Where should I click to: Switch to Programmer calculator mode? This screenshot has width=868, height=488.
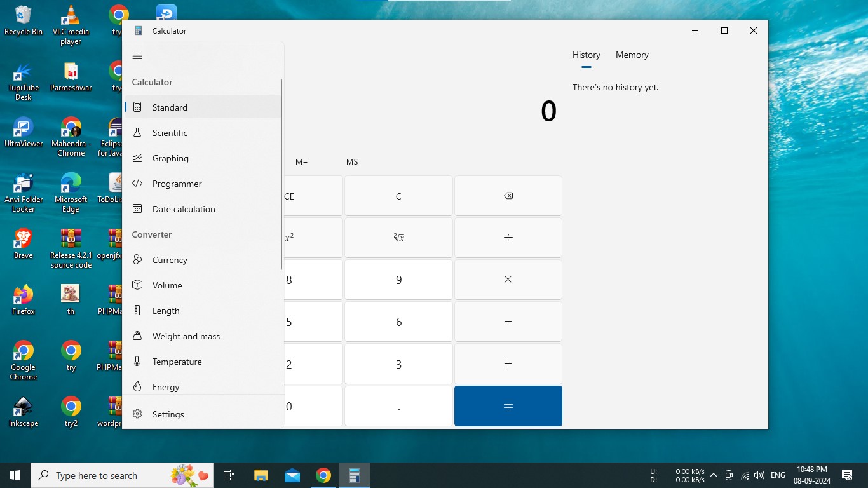tap(203, 184)
